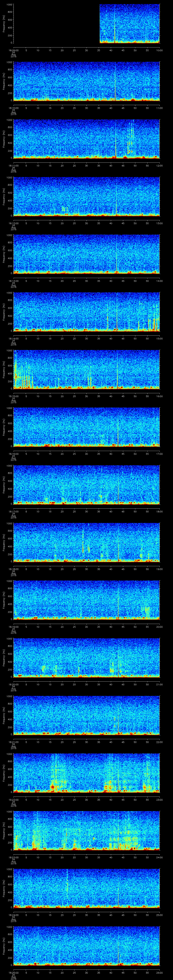Click the blank black region of the first spectrogram
Image resolution: width=173 pixels, height=980 pixels.
(x=56, y=24)
